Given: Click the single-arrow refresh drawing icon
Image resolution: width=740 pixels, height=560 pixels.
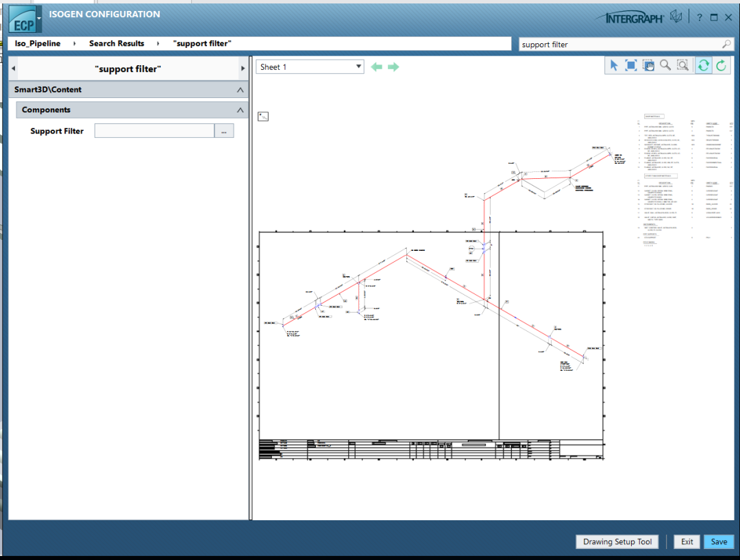Looking at the screenshot, I should tap(721, 66).
